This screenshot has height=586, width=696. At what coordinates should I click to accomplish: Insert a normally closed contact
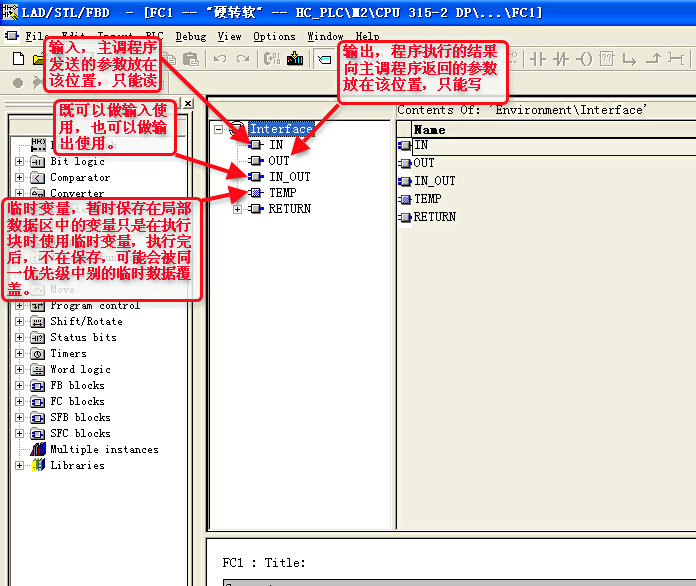click(561, 59)
